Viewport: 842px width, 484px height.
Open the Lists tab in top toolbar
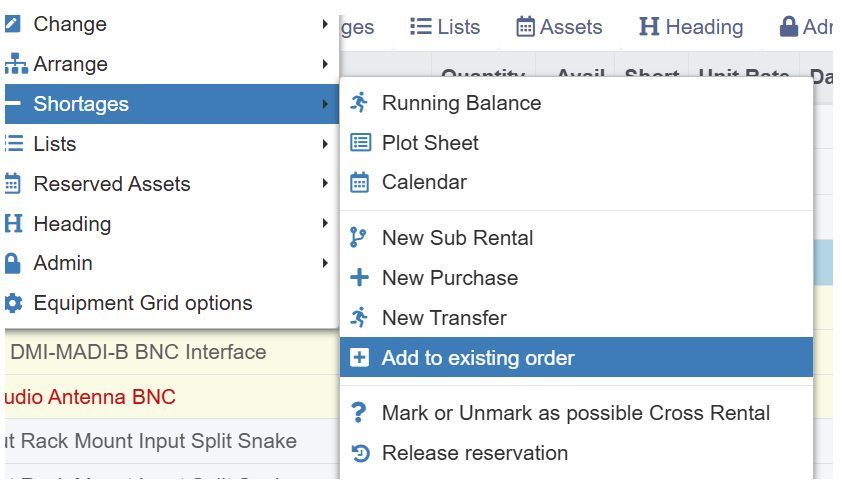[446, 27]
